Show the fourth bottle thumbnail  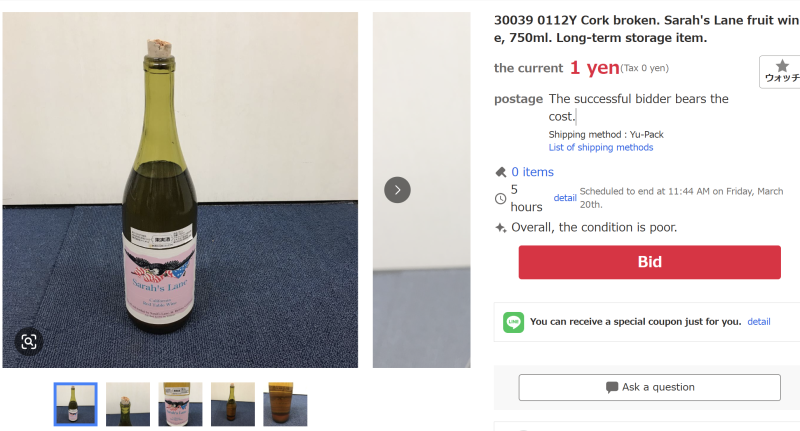click(232, 404)
